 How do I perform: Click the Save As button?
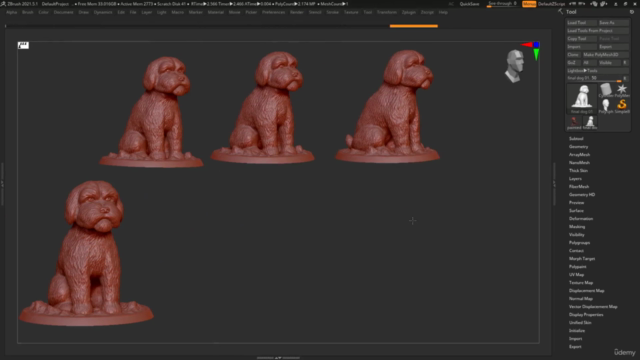613,23
